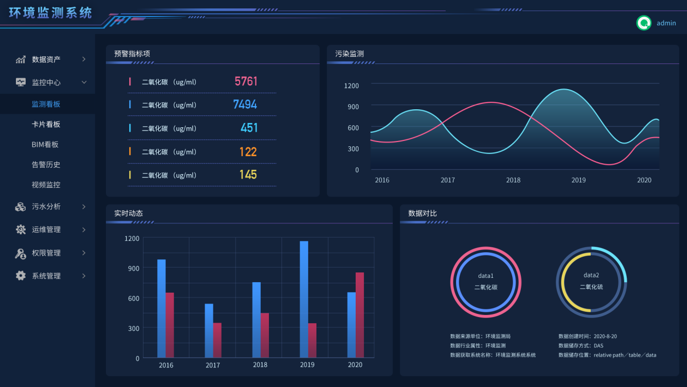
Task: Click the pink value 5761
Action: pyautogui.click(x=246, y=81)
